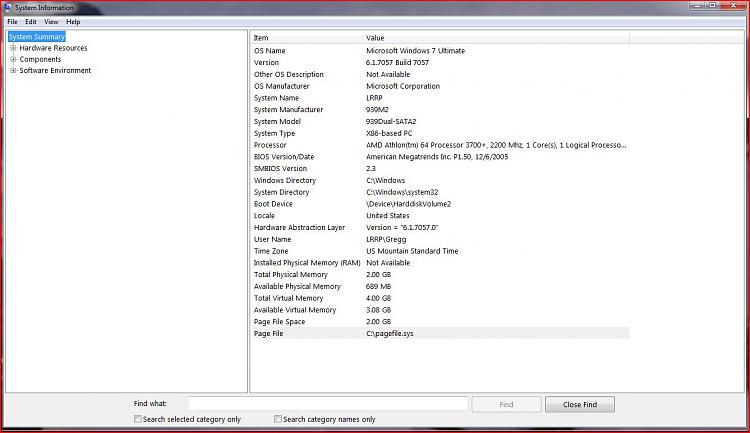
Task: Maximize the System Information window
Action: (x=712, y=6)
